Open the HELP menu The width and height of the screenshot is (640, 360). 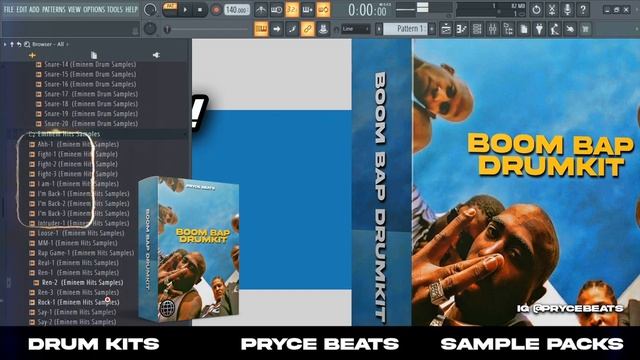(x=131, y=9)
